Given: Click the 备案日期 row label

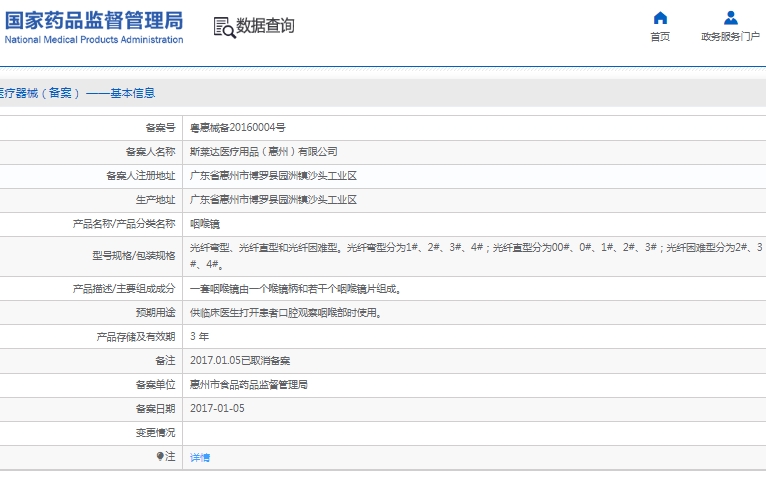Looking at the screenshot, I should point(155,408).
